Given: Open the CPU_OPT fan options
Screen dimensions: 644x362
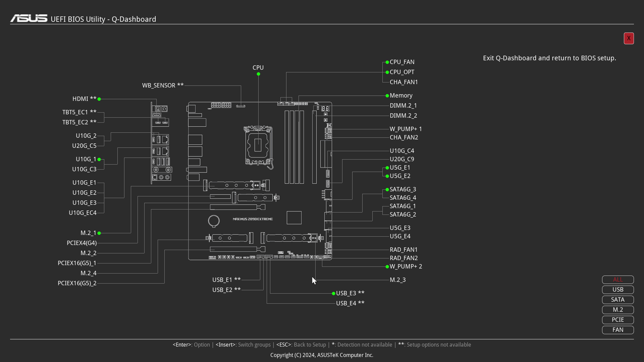Looking at the screenshot, I should [x=402, y=72].
